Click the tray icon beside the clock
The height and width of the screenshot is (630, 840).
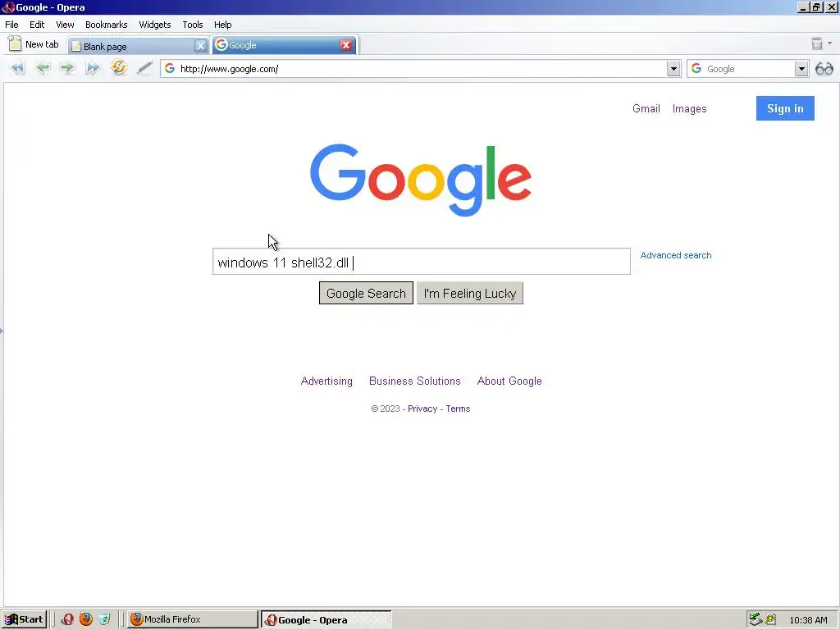tap(770, 619)
